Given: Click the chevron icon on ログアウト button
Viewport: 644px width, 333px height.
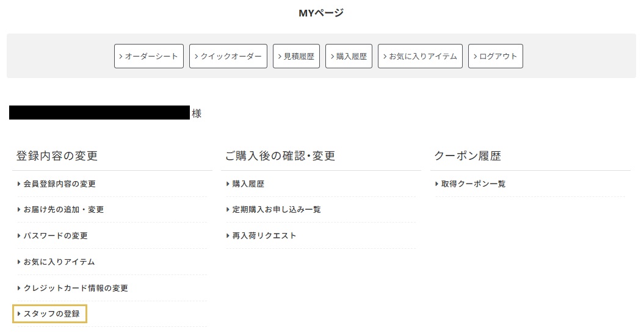Looking at the screenshot, I should tap(474, 56).
